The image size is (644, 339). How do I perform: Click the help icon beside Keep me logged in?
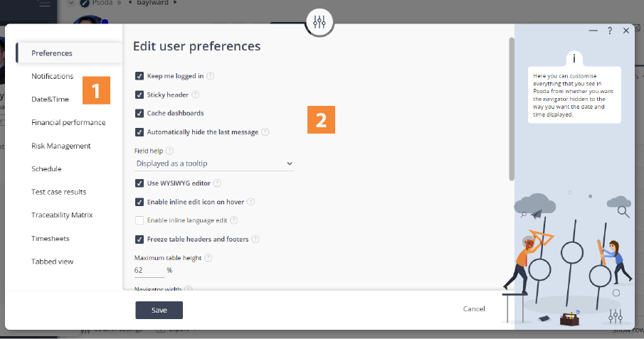[211, 76]
